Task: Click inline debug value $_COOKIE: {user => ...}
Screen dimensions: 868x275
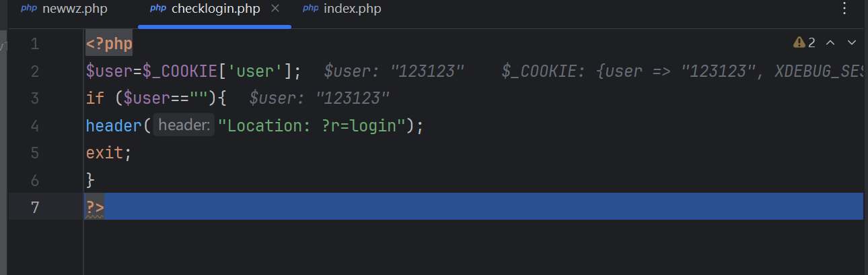Action: point(681,71)
